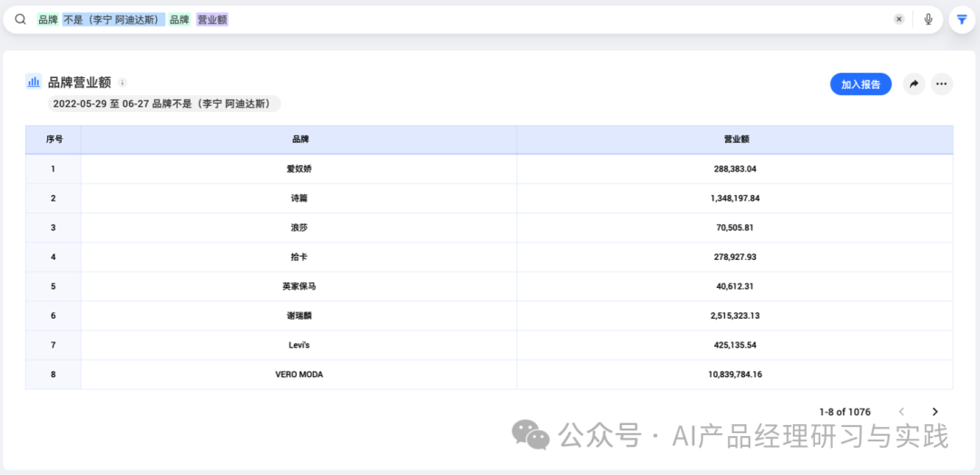Click revenue value 10,839,784.16
980x475 pixels.
tap(736, 374)
